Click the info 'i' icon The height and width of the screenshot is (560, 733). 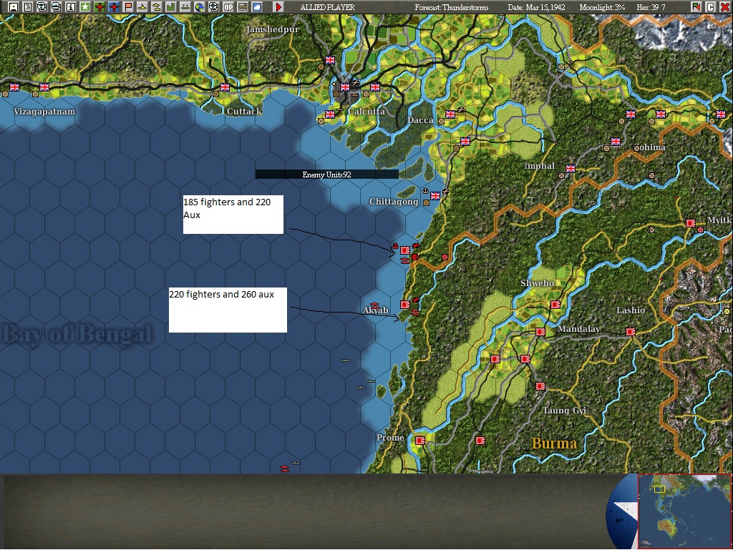71,6
